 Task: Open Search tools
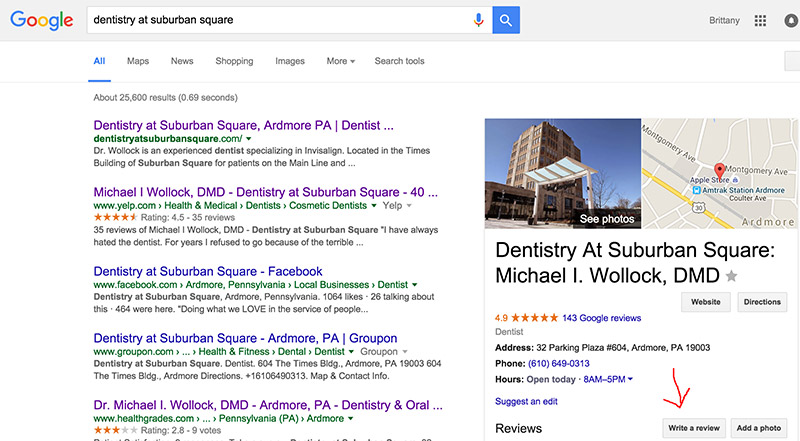click(399, 61)
